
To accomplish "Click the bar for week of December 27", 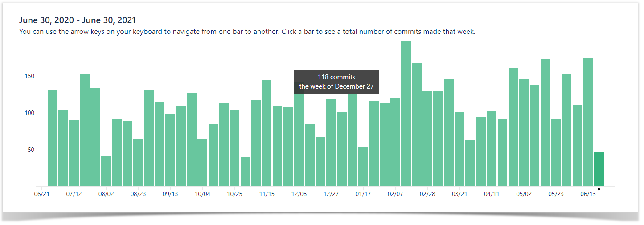I will pos(331,143).
